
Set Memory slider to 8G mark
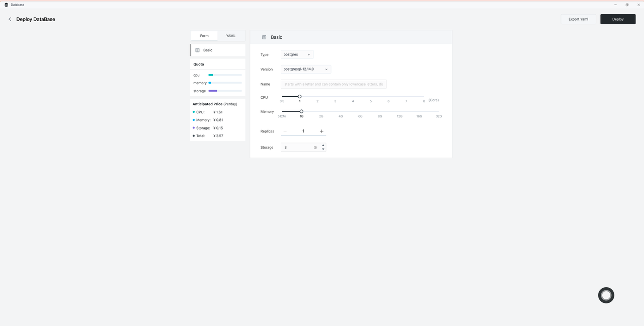pyautogui.click(x=380, y=111)
